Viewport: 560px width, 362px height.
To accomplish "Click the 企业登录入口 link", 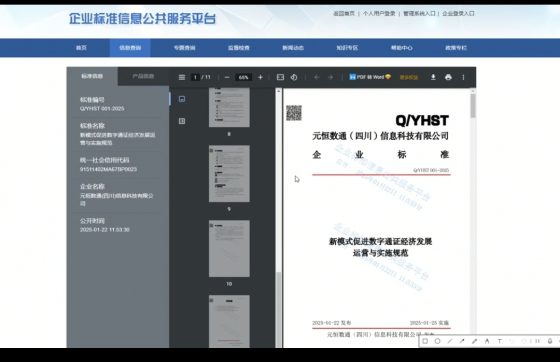I will (458, 14).
